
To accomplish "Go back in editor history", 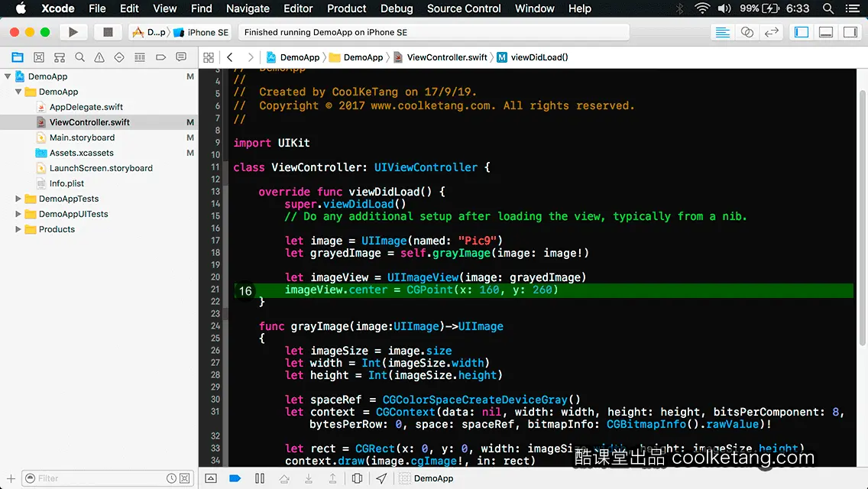I will [230, 57].
